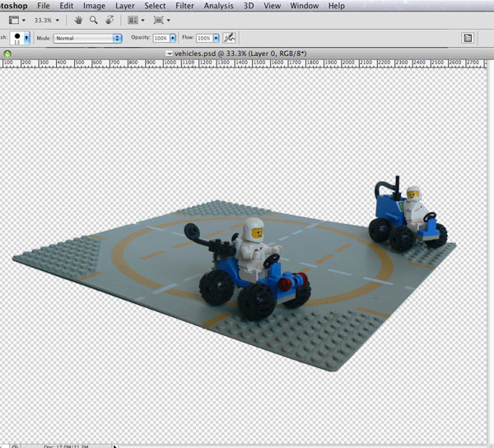Open the Layer menu
The height and width of the screenshot is (448, 494).
point(125,6)
